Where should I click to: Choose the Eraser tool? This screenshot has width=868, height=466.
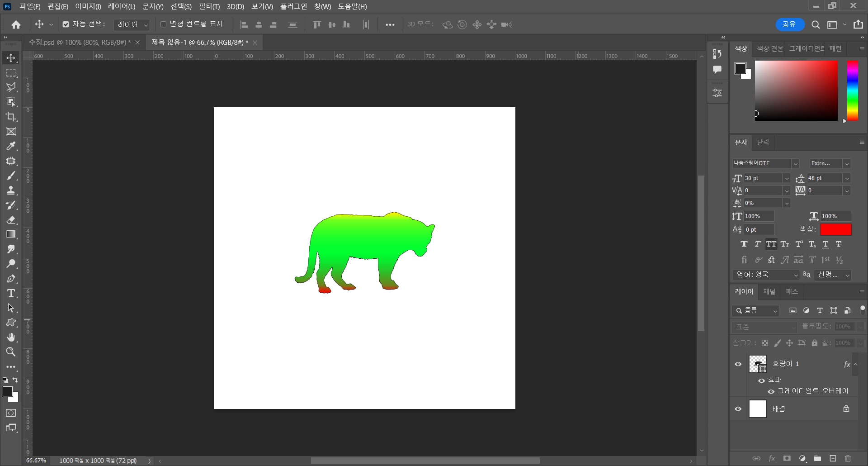[x=11, y=220]
